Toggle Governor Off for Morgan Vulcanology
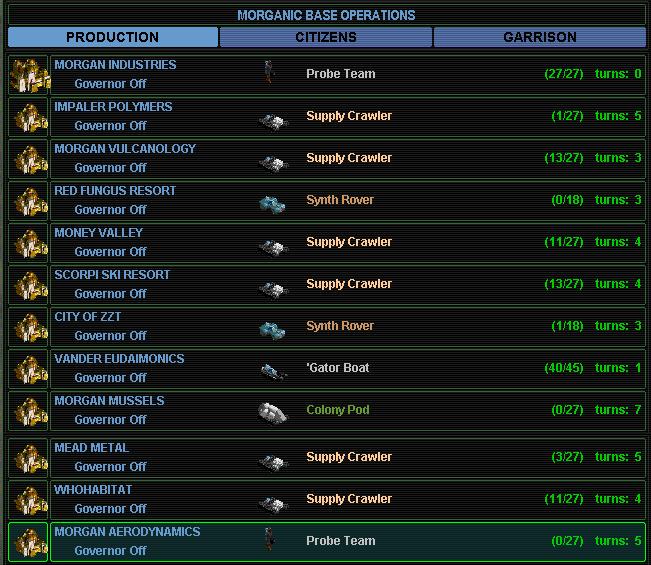Screen dimensions: 651x565 point(110,168)
